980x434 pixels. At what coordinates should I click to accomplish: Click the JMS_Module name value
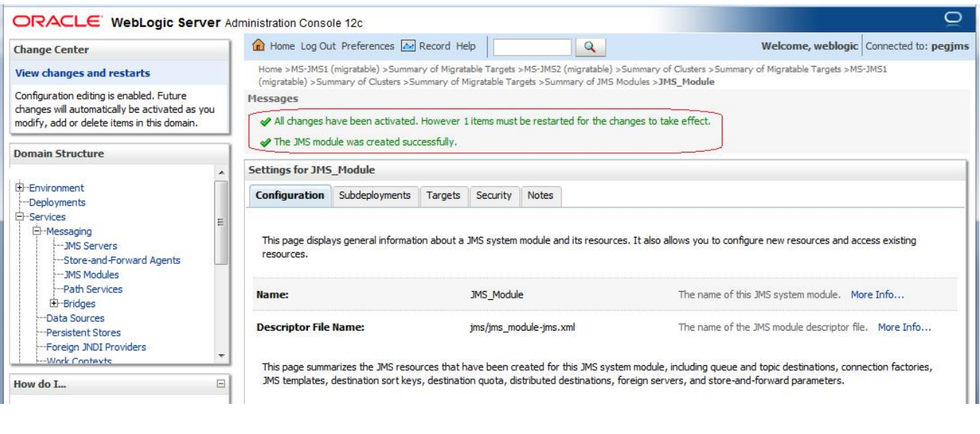497,295
